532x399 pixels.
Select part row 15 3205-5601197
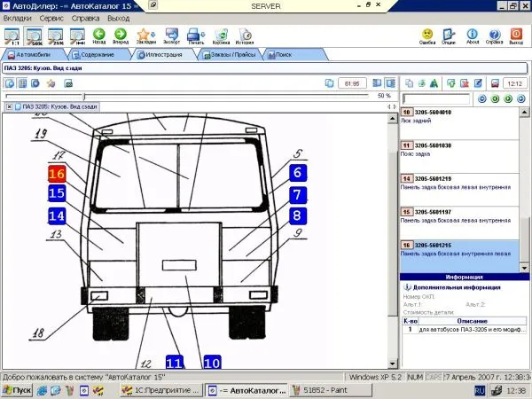click(x=459, y=223)
